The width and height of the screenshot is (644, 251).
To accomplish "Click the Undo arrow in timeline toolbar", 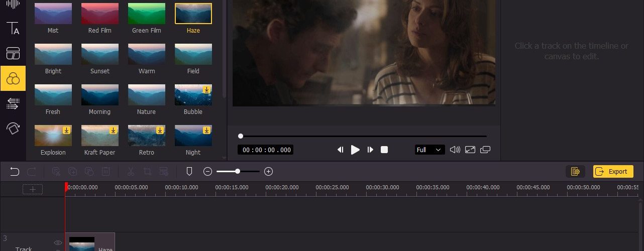I will tap(15, 172).
